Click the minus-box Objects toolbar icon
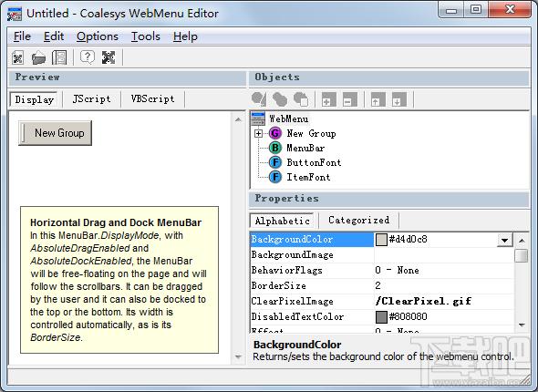Image resolution: width=538 pixels, height=392 pixels. pos(349,99)
